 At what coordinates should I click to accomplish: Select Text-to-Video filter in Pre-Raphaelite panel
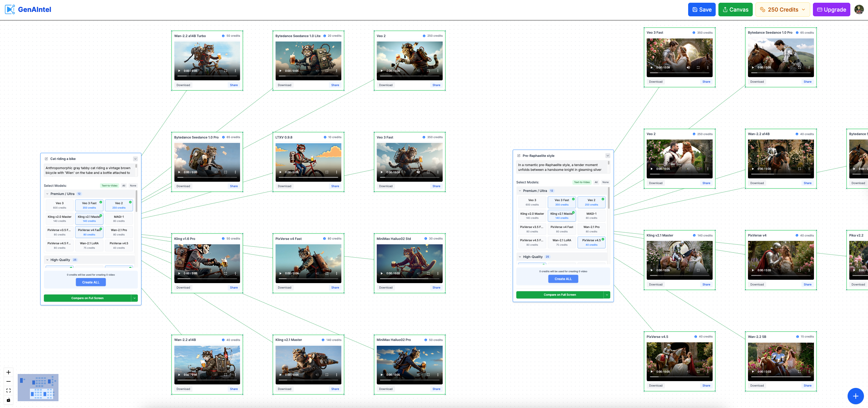point(582,182)
